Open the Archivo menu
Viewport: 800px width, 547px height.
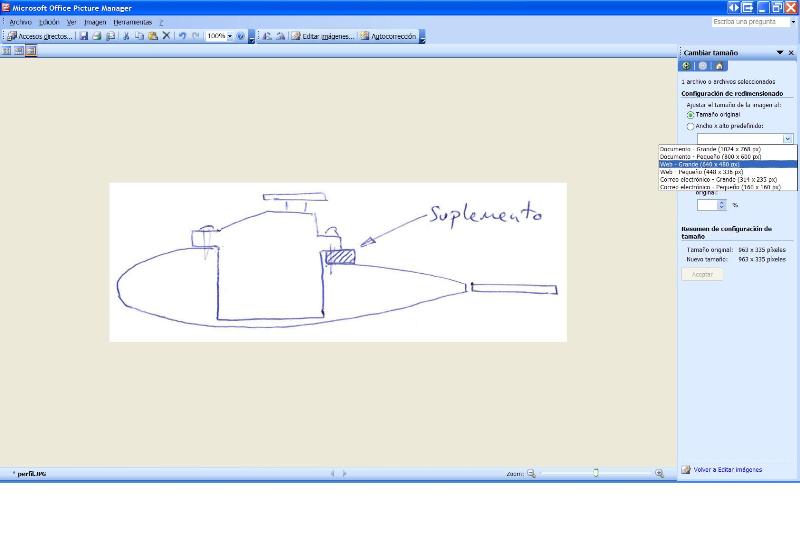point(20,22)
